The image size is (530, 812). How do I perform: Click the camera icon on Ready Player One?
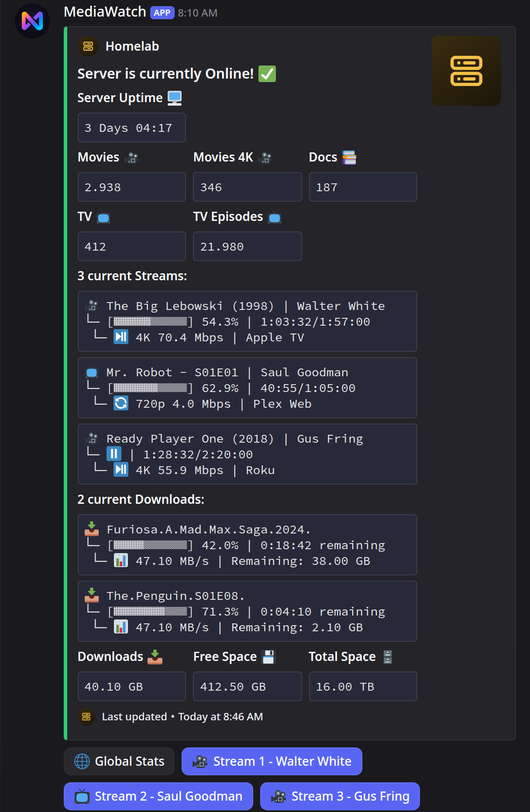click(92, 438)
